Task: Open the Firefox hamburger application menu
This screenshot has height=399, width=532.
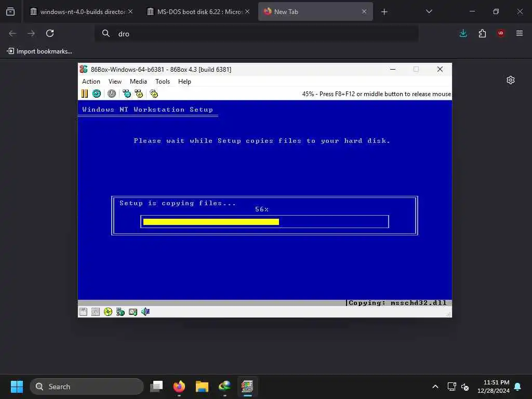Action: point(520,33)
